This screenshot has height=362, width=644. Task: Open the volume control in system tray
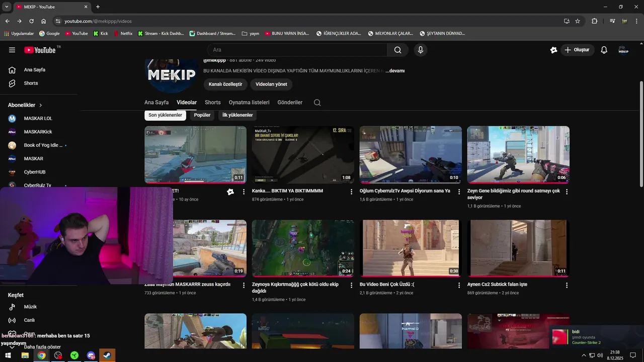pyautogui.click(x=600, y=355)
